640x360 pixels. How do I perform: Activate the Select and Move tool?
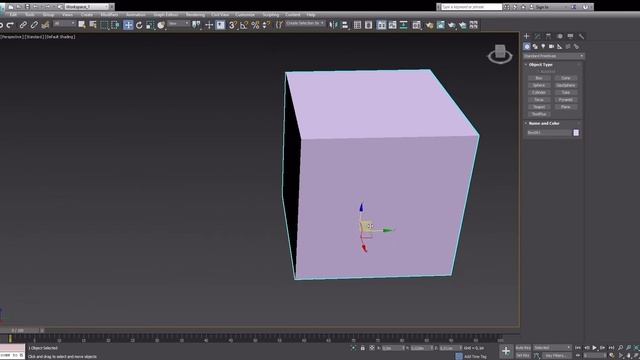tap(128, 25)
